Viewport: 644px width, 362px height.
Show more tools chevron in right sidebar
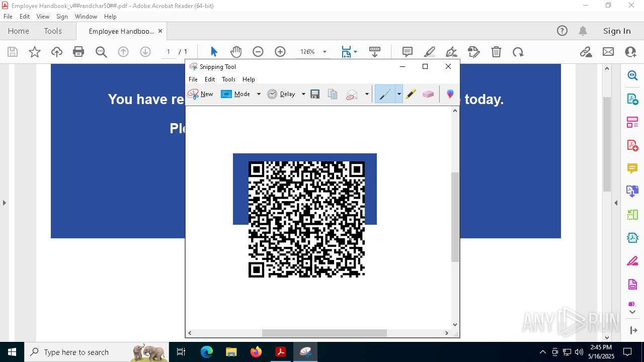632,312
